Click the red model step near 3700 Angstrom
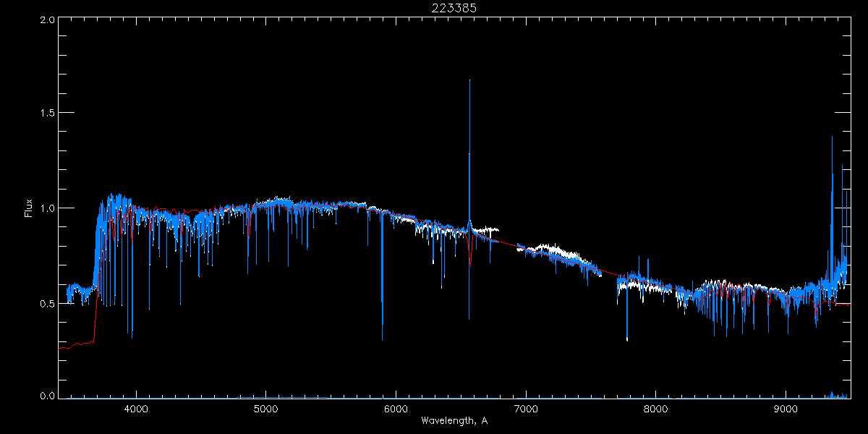Image resolution: width=868 pixels, height=434 pixels. pyautogui.click(x=95, y=318)
